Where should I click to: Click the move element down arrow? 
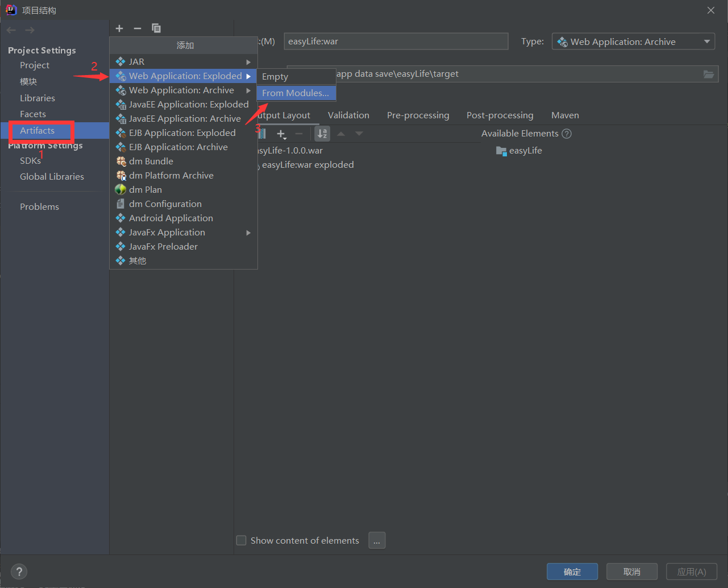(359, 133)
